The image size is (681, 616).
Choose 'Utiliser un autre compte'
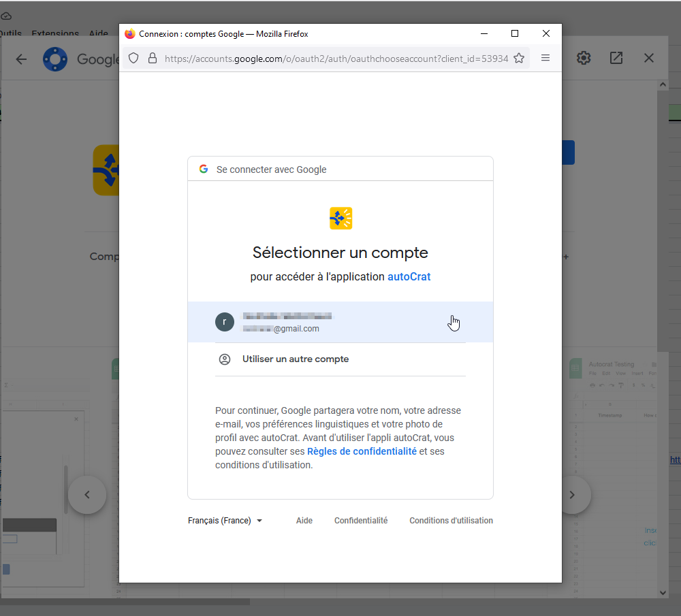[x=340, y=359]
